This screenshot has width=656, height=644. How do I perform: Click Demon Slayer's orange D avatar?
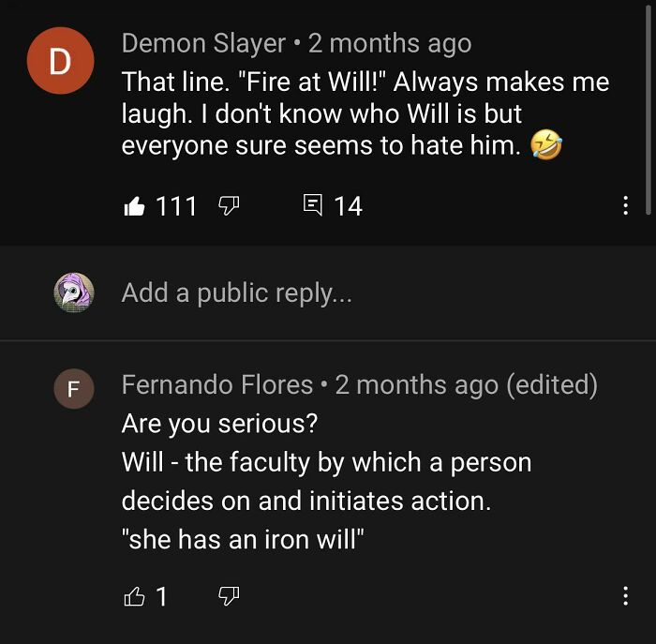point(60,62)
